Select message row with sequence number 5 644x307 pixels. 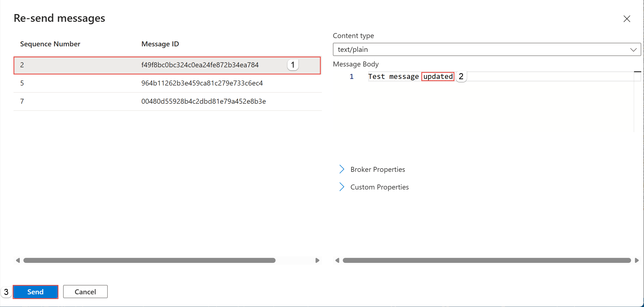click(x=167, y=83)
